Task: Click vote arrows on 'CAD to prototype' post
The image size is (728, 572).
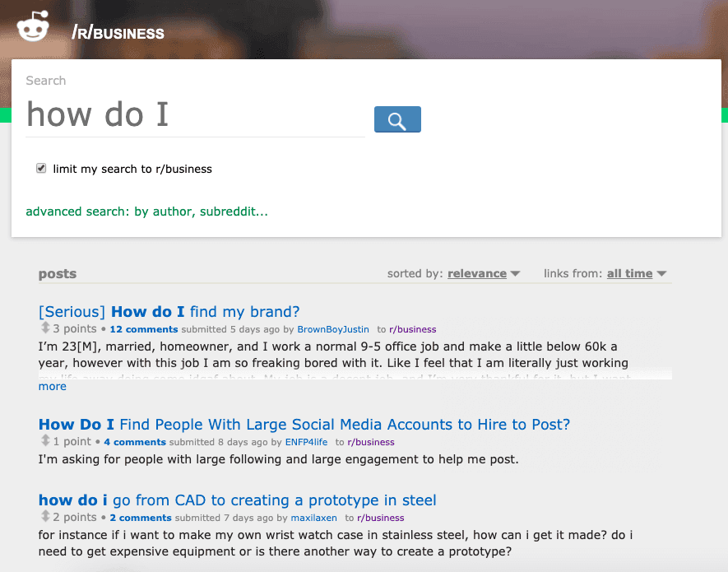Action: pos(45,517)
